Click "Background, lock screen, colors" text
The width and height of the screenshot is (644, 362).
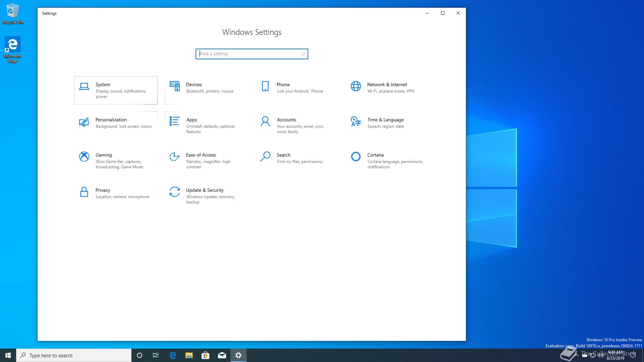click(x=124, y=126)
